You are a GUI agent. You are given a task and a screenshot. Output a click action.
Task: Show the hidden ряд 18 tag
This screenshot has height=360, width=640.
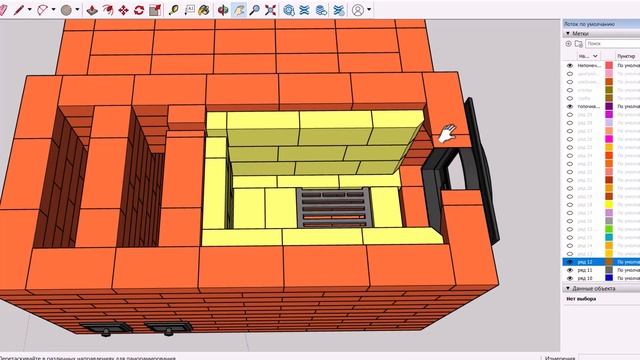coord(570,205)
